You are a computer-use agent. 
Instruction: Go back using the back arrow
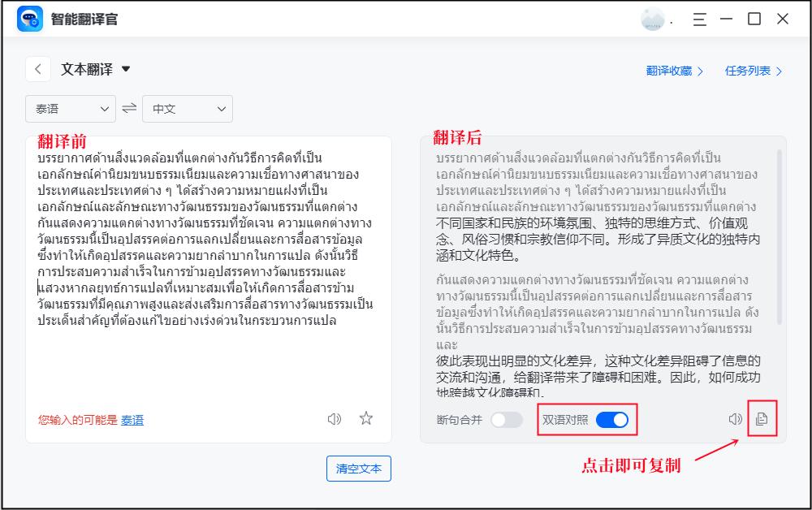[37, 69]
